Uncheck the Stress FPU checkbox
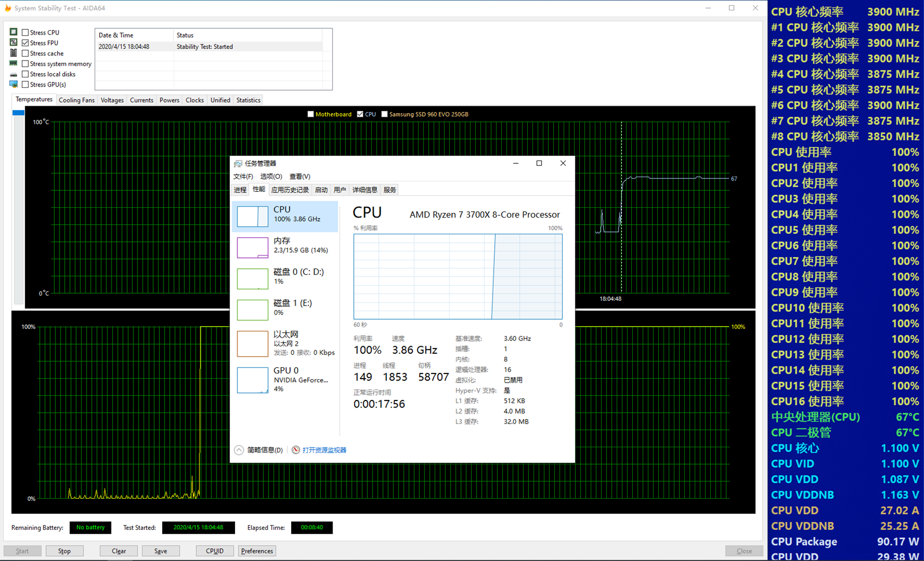 click(25, 43)
